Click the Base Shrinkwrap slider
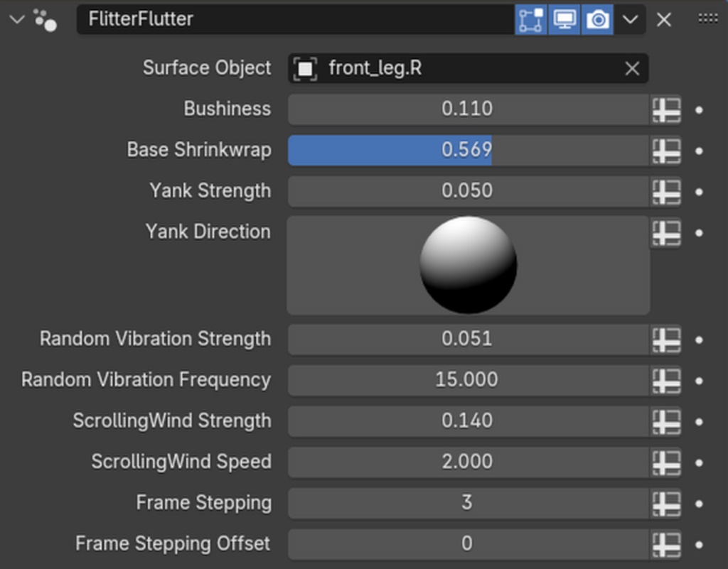 [467, 150]
